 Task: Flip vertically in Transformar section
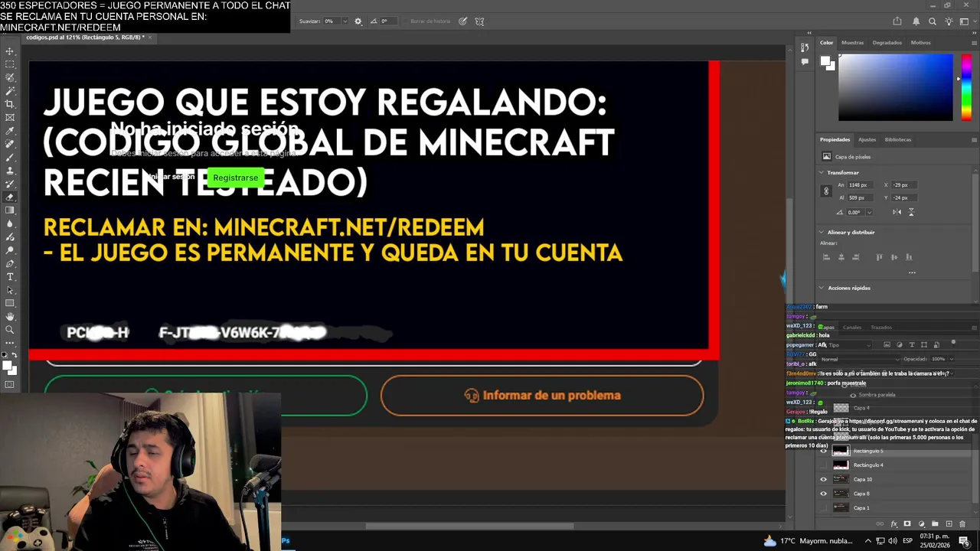coord(910,212)
